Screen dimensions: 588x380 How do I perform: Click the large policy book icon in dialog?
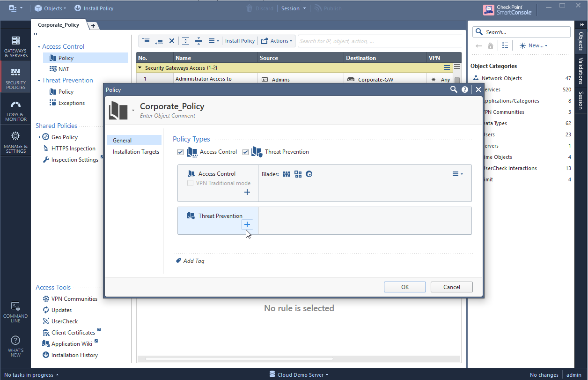pos(118,111)
